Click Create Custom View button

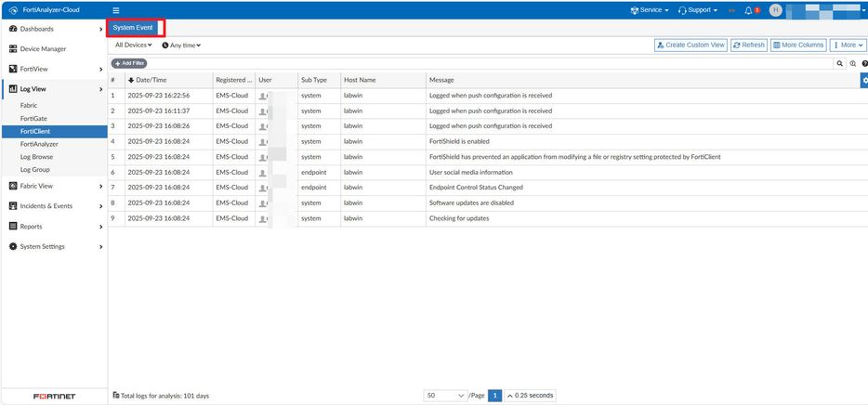click(x=690, y=45)
